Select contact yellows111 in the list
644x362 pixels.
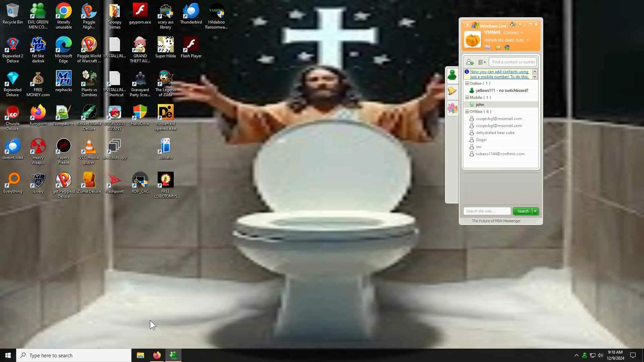pyautogui.click(x=501, y=90)
